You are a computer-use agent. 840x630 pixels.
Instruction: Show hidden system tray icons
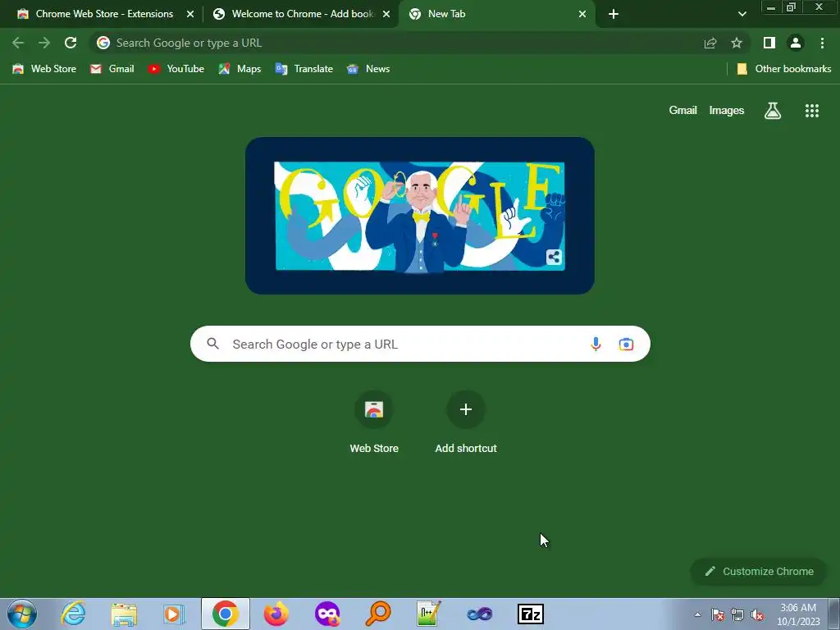[x=697, y=614]
